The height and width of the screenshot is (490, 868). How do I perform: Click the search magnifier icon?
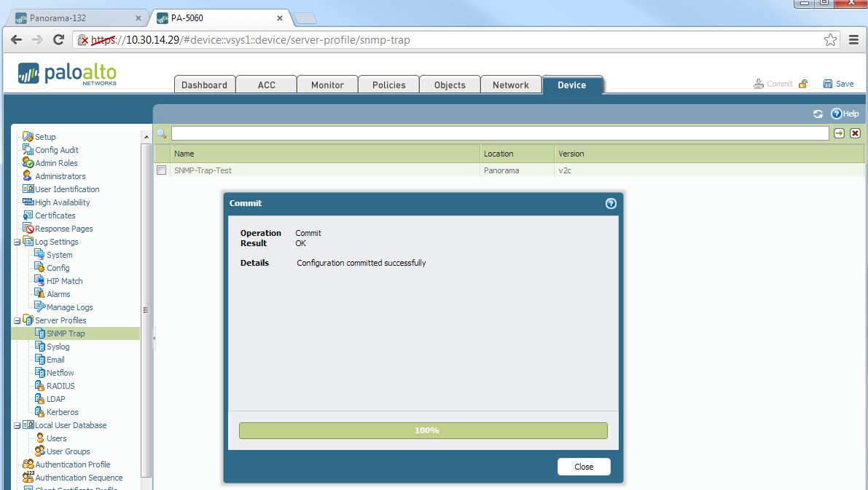point(162,133)
